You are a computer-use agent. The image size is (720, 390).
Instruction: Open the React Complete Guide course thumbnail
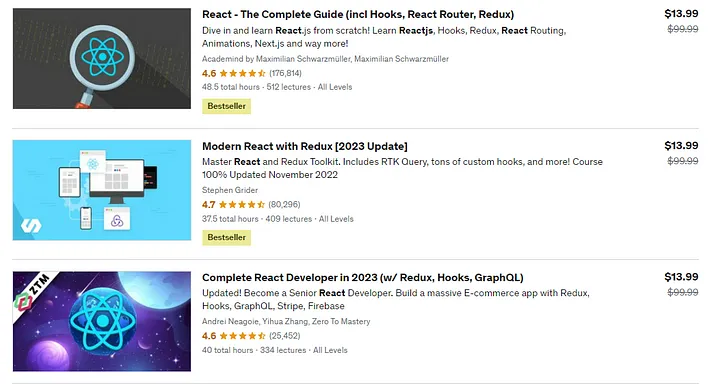click(x=101, y=58)
